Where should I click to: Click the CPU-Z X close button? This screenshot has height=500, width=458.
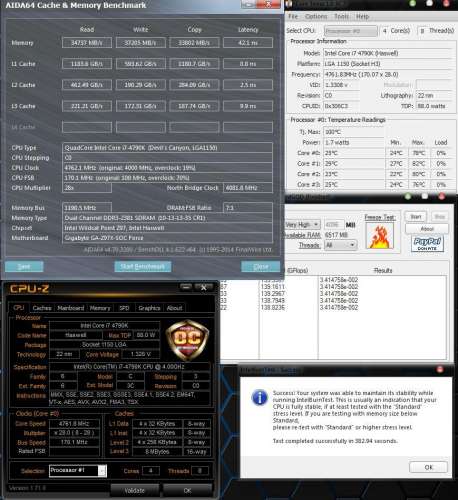tap(203, 287)
